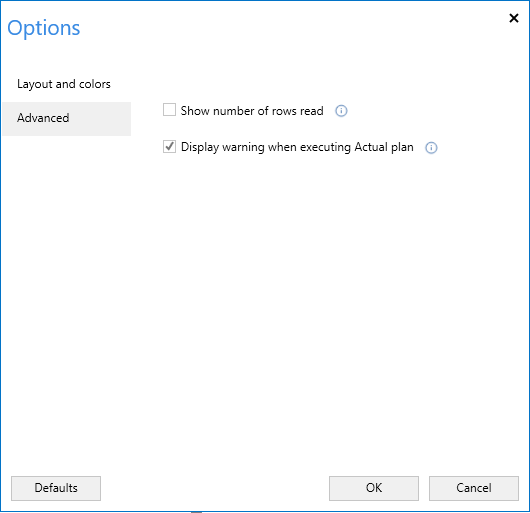Switch to the Layout and colors section
This screenshot has height=513, width=530.
point(64,84)
